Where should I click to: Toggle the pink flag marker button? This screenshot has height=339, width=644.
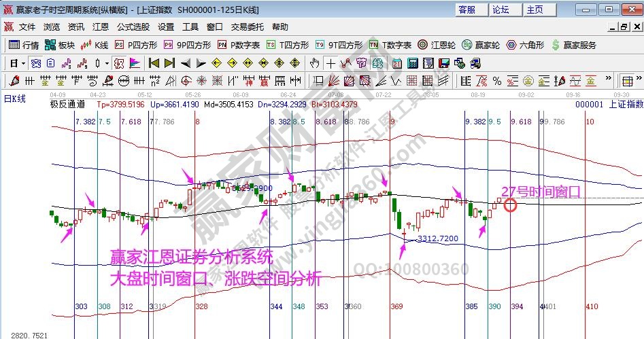[x=134, y=63]
